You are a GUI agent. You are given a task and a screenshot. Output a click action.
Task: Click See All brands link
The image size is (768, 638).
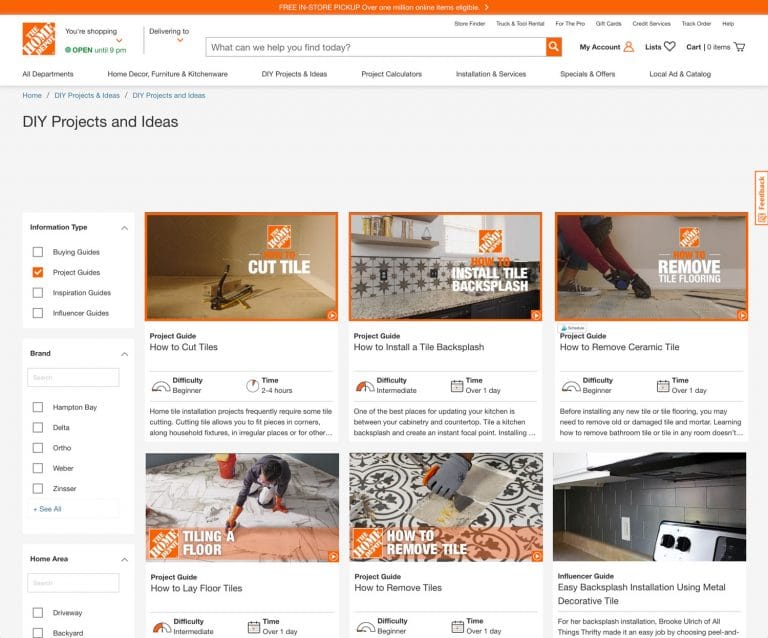pyautogui.click(x=47, y=509)
